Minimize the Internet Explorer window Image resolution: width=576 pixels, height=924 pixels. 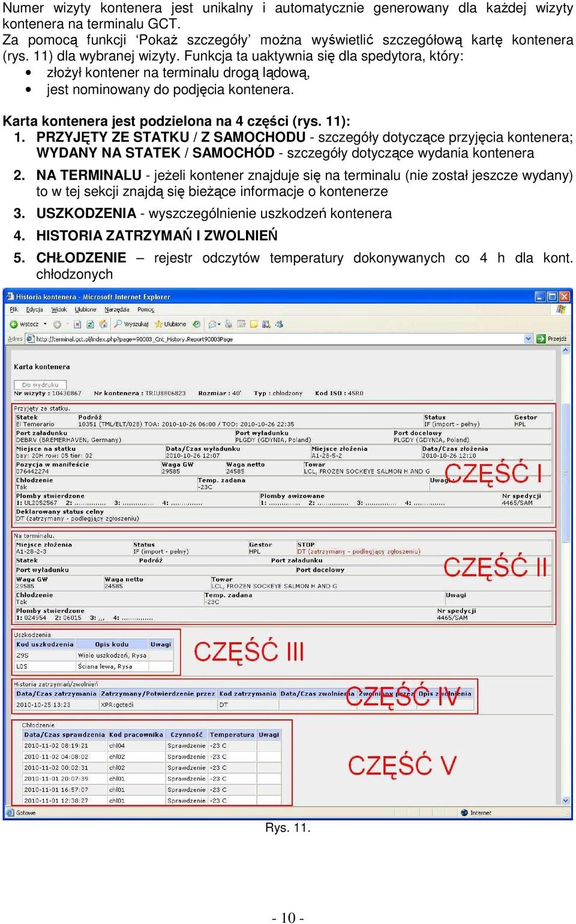click(x=540, y=297)
